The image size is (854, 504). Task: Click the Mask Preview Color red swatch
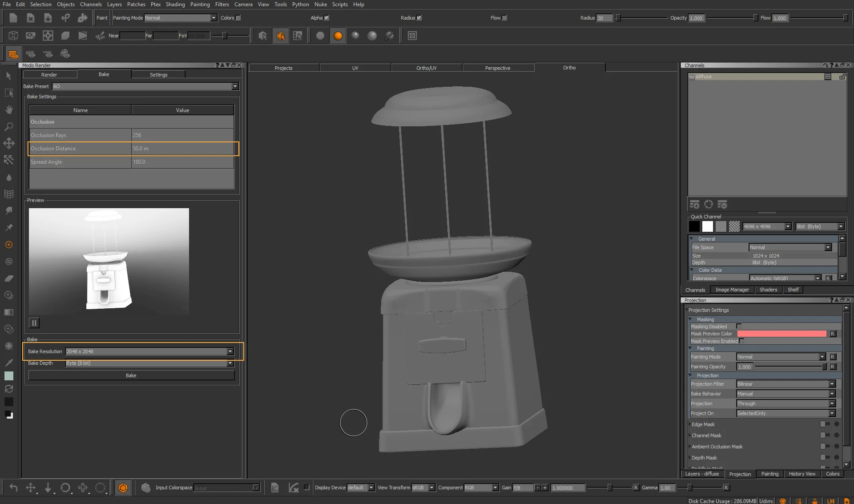coord(781,334)
